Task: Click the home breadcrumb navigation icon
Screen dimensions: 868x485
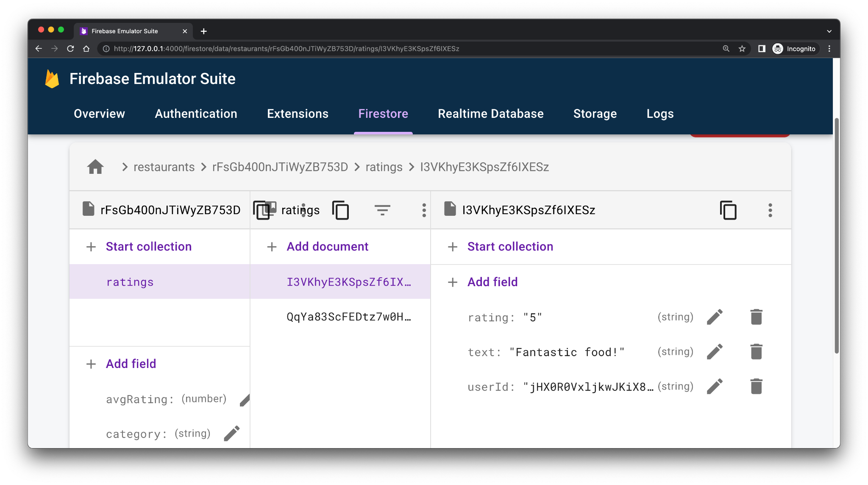Action: pyautogui.click(x=95, y=167)
